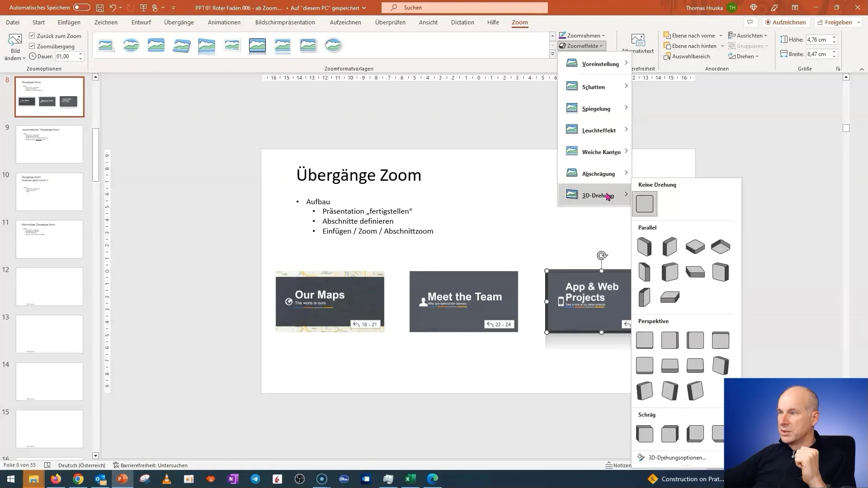Expand the 3D-Drehung submenu arrow
The height and width of the screenshot is (488, 868).
coord(626,195)
